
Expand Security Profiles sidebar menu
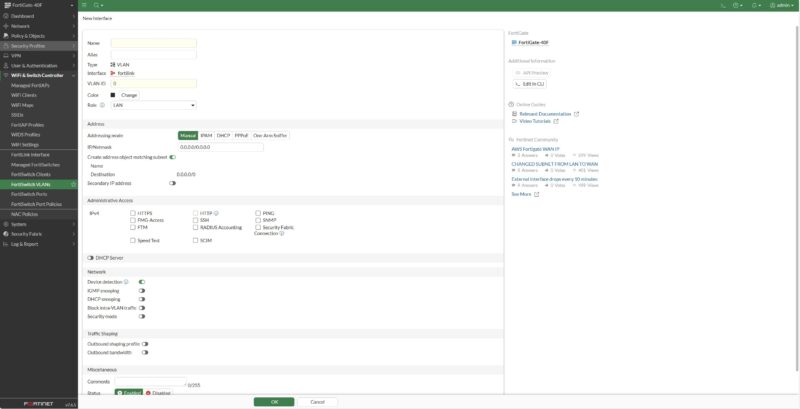pos(39,46)
